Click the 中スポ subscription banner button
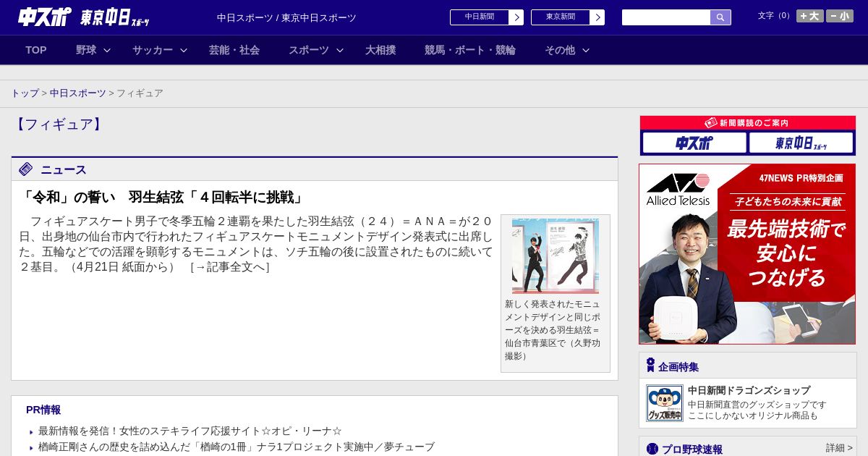 tap(694, 143)
